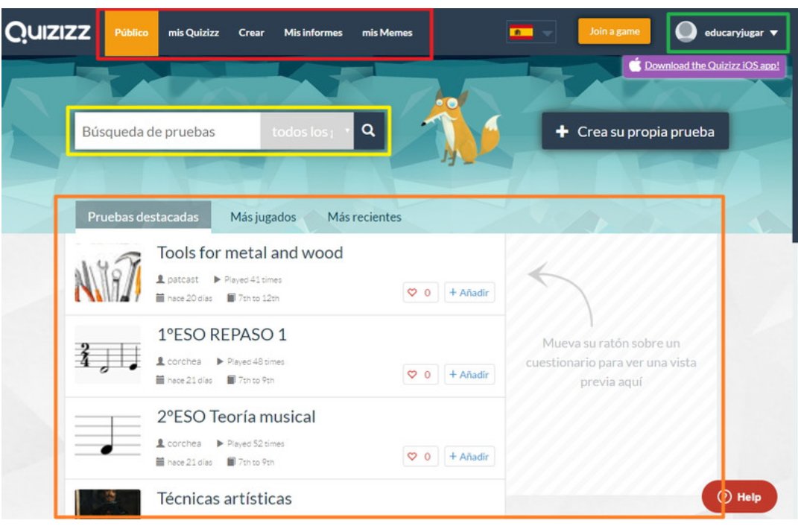Click Añadir for 1ºESO REPASO 1
The width and height of the screenshot is (798, 532).
pos(469,375)
